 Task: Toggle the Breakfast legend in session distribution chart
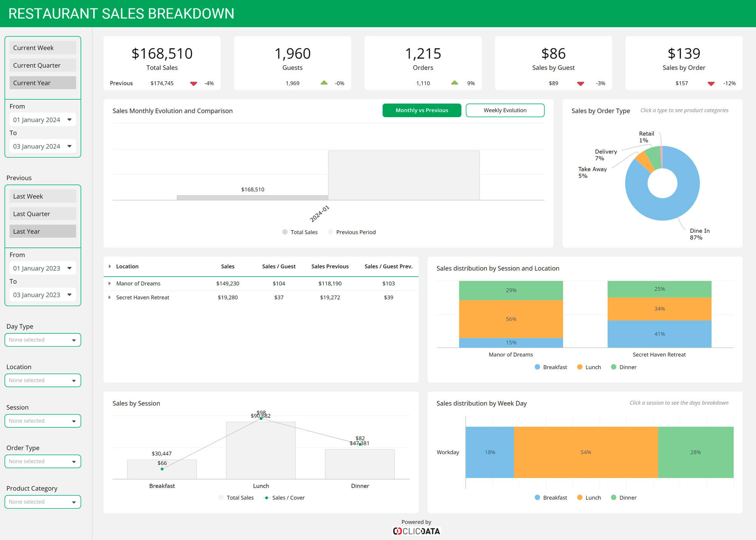555,367
